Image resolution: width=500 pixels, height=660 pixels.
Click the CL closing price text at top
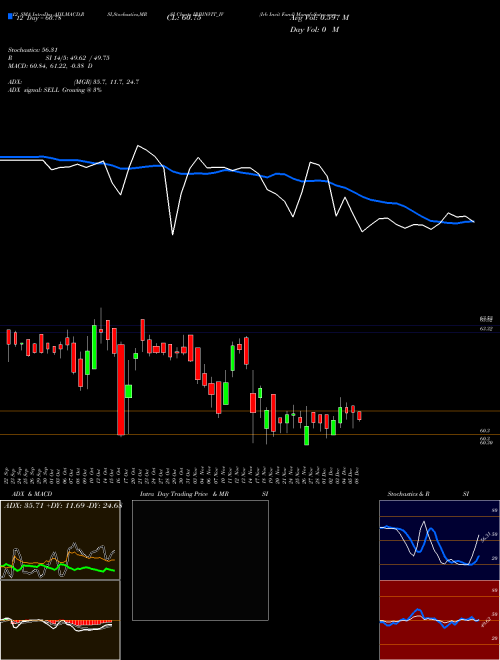[x=185, y=18]
